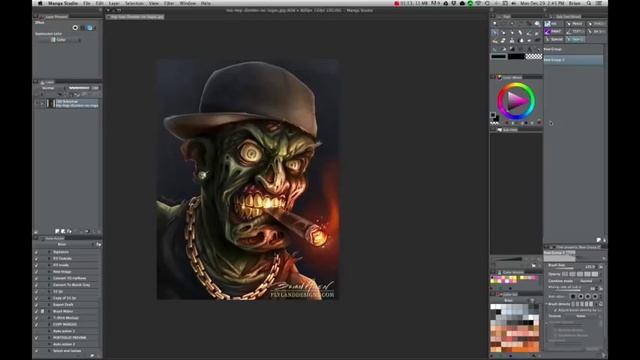Select the Auto action 1 row name
640x360 pixels.
(64, 331)
